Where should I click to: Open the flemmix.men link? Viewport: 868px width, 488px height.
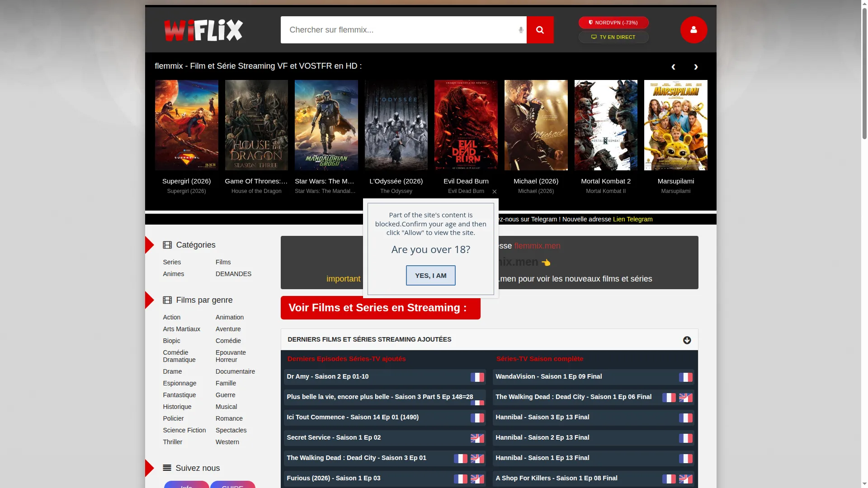[x=537, y=246]
